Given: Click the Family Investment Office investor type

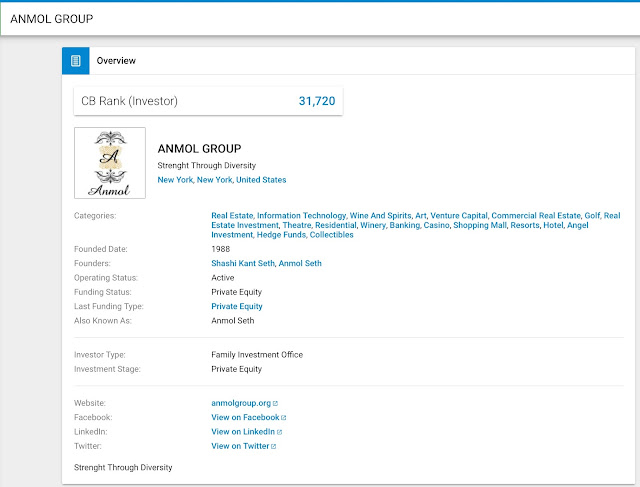Looking at the screenshot, I should 257,355.
